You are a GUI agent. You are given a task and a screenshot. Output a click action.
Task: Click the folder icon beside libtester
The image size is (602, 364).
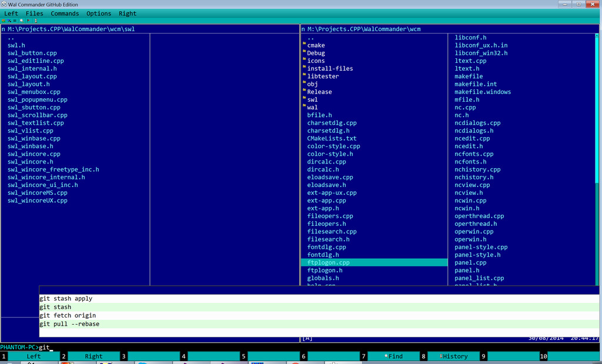coord(304,75)
